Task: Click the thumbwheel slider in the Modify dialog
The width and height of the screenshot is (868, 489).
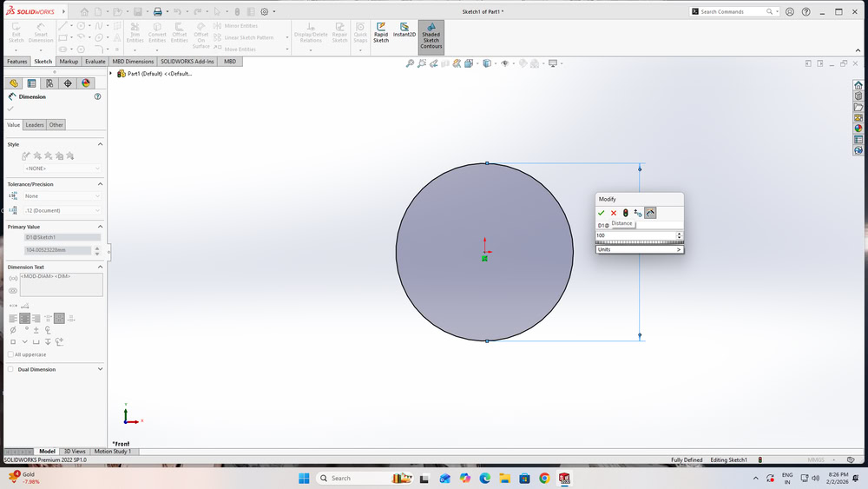Action: 640,242
